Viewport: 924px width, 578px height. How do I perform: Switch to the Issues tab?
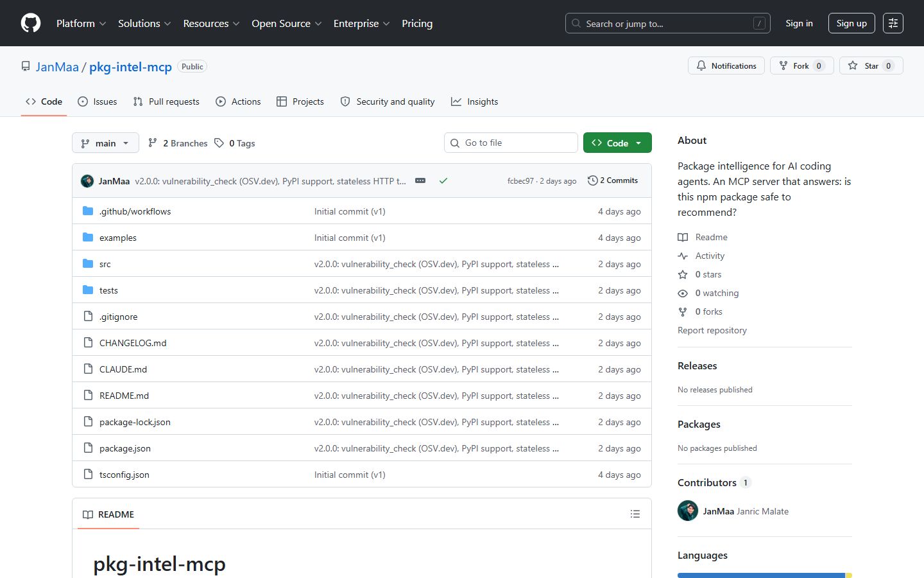coord(97,101)
